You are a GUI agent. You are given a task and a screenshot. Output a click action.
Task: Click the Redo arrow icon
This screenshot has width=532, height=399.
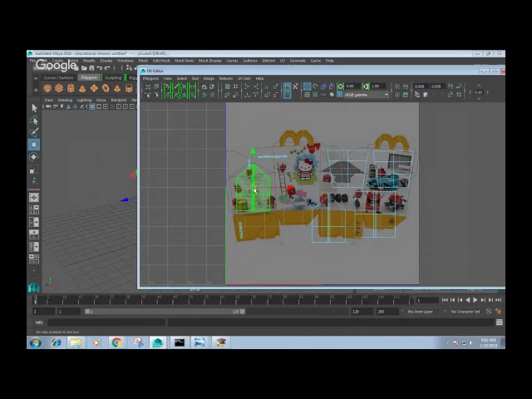click(107, 68)
